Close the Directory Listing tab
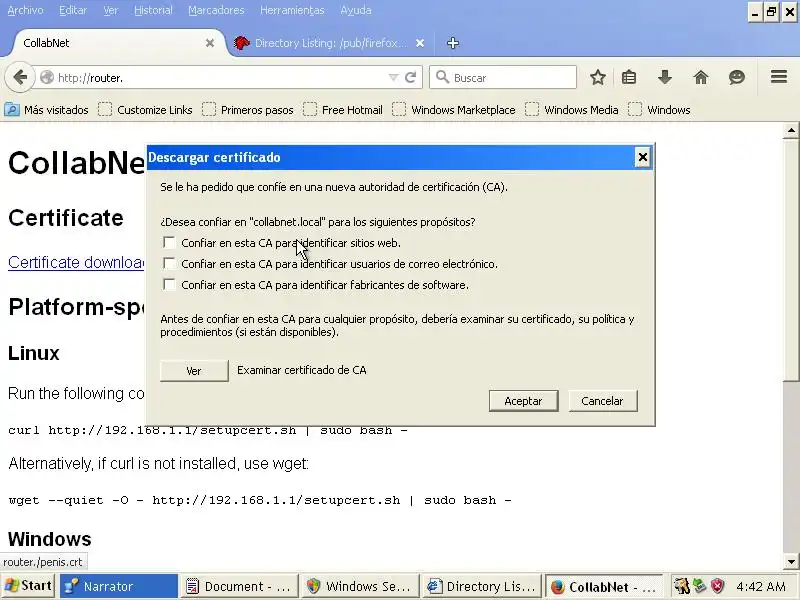 420,43
